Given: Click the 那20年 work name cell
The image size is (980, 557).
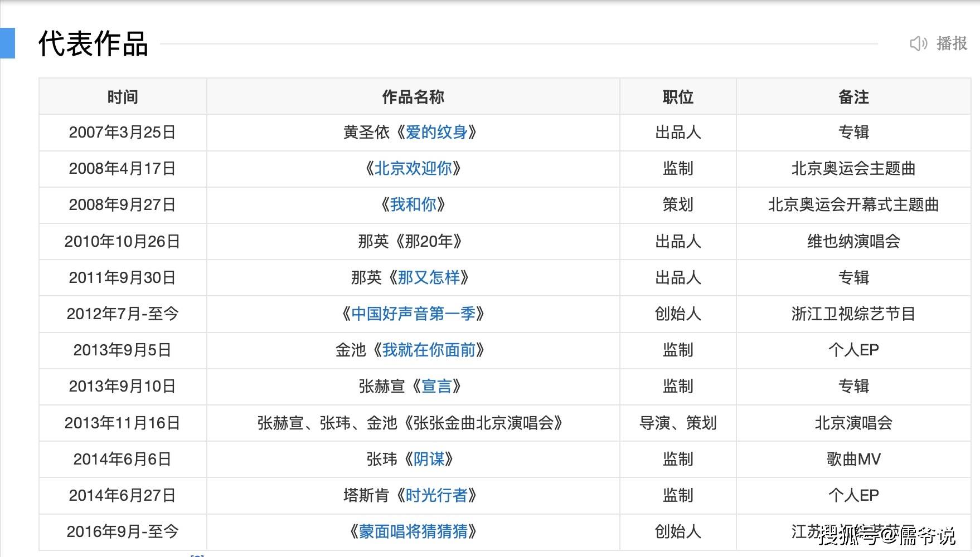Looking at the screenshot, I should (x=410, y=241).
